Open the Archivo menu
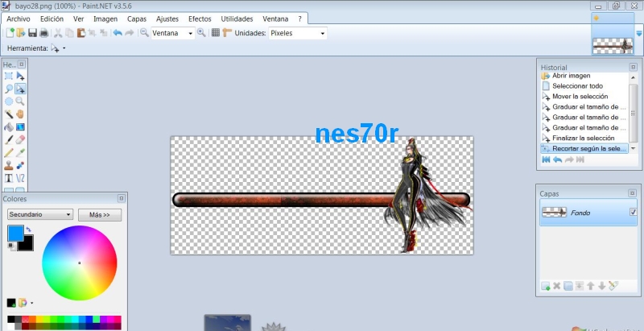 pyautogui.click(x=19, y=19)
